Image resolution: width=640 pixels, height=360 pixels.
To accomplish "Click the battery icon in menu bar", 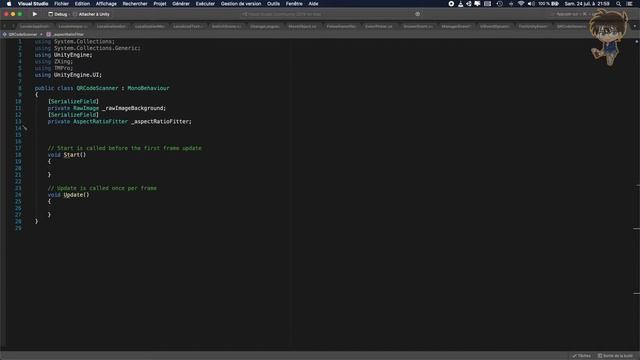I will pos(555,4).
